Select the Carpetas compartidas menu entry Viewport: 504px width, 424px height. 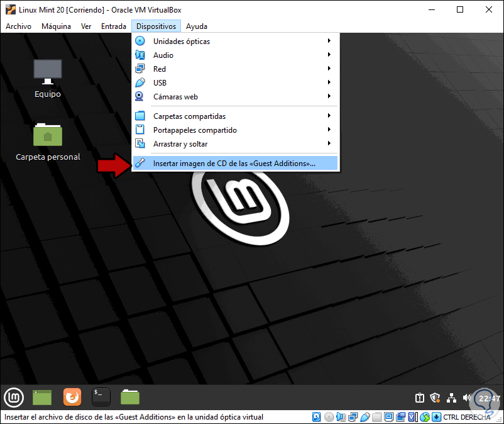tap(235, 116)
